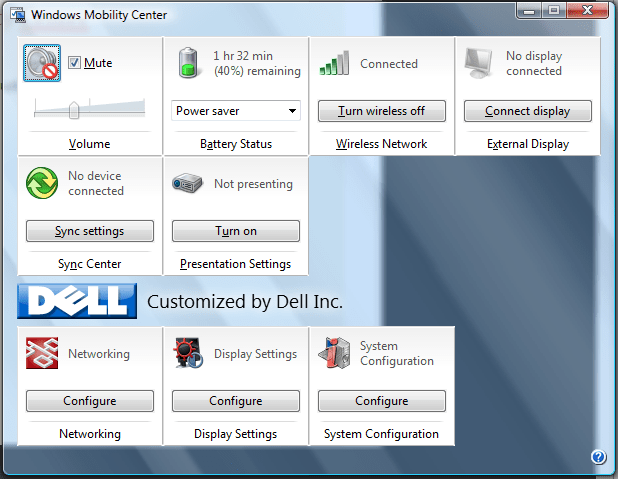Screen dimensions: 618x479
Task: Configure Networking settings
Action: point(90,401)
